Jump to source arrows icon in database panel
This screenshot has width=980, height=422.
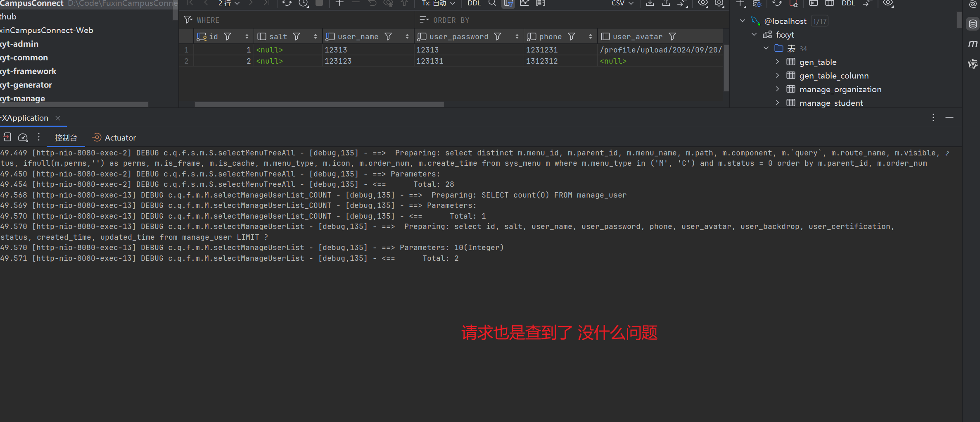click(867, 3)
